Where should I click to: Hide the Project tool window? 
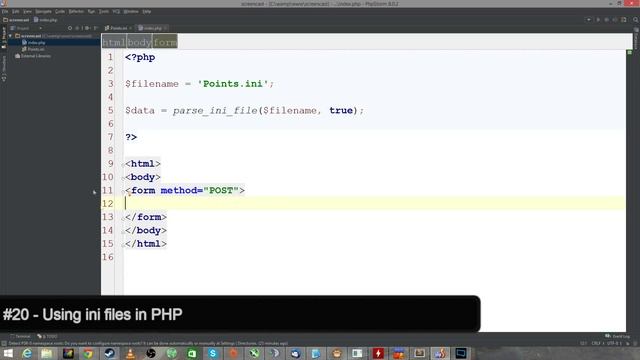[x=96, y=28]
